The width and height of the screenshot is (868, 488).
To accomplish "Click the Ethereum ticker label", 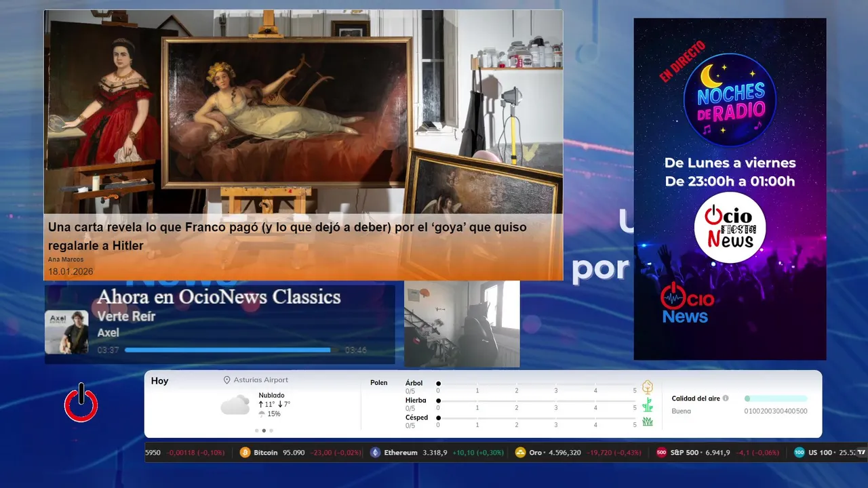I will (401, 452).
